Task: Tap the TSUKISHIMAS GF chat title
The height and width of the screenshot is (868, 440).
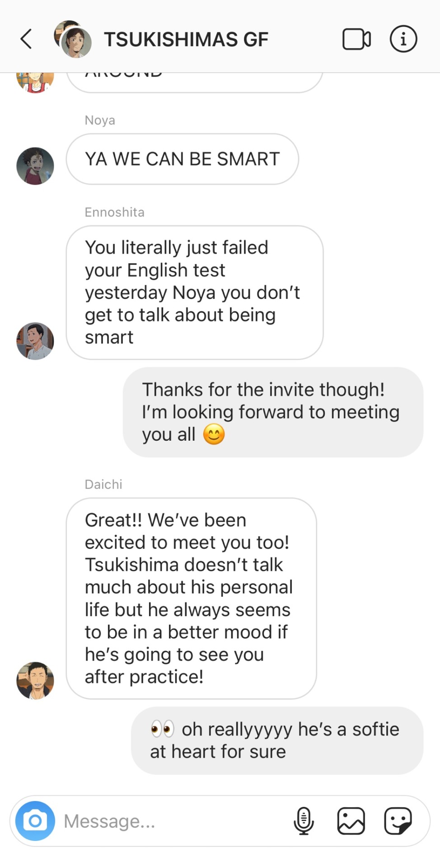Action: [x=186, y=39]
